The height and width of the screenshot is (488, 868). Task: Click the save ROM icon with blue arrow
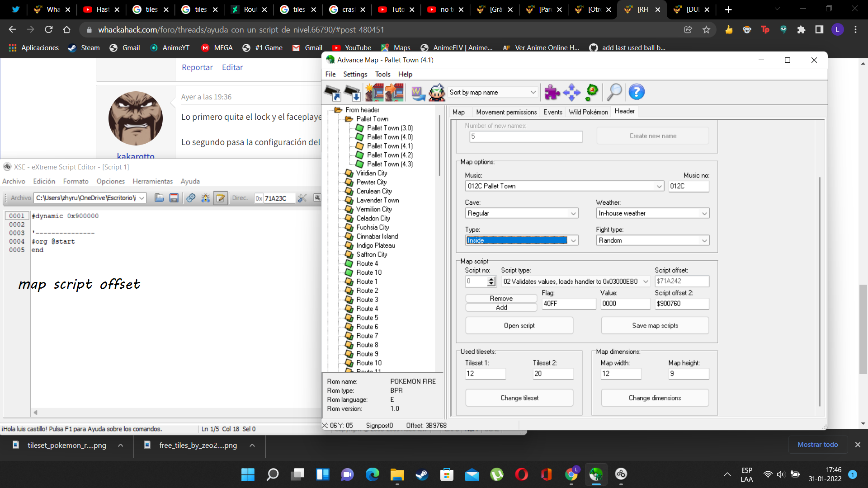[353, 93]
